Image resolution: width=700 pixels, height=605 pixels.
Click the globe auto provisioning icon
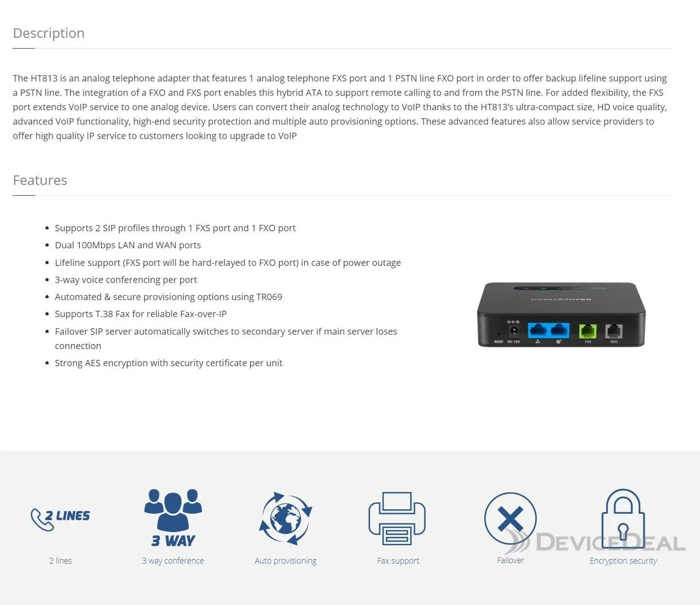point(285,518)
